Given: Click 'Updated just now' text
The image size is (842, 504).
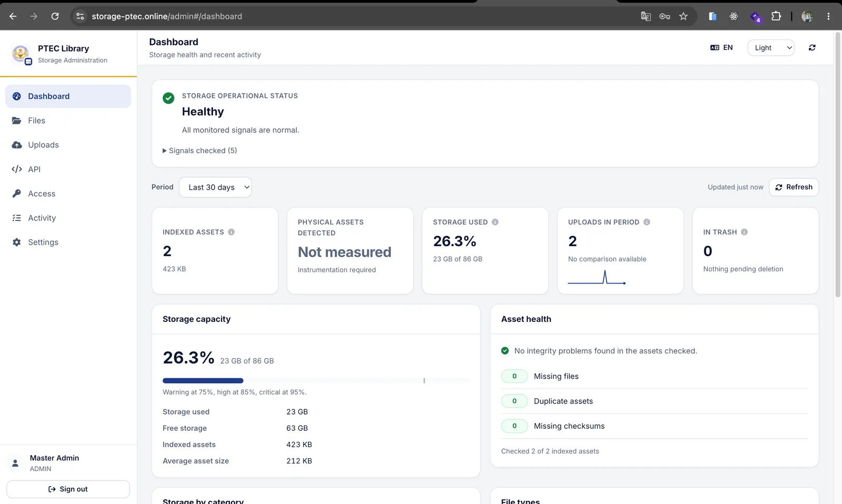Looking at the screenshot, I should (735, 187).
